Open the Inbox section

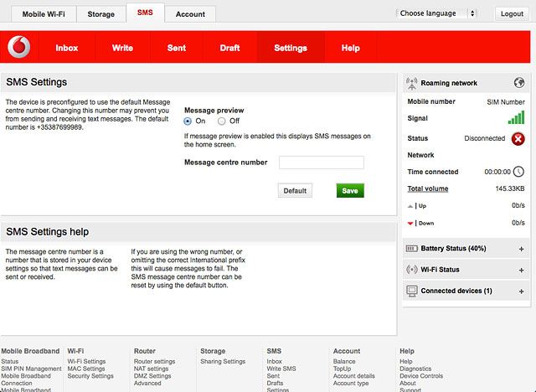(67, 48)
